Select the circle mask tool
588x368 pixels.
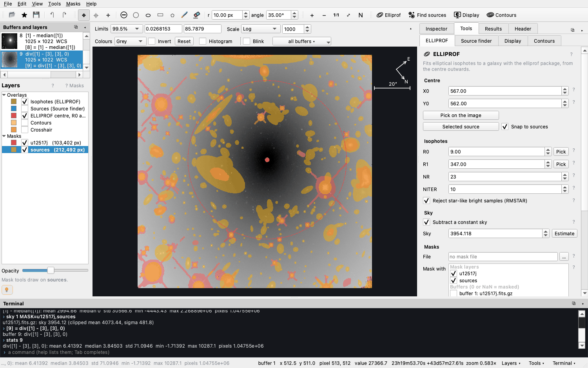coord(136,15)
